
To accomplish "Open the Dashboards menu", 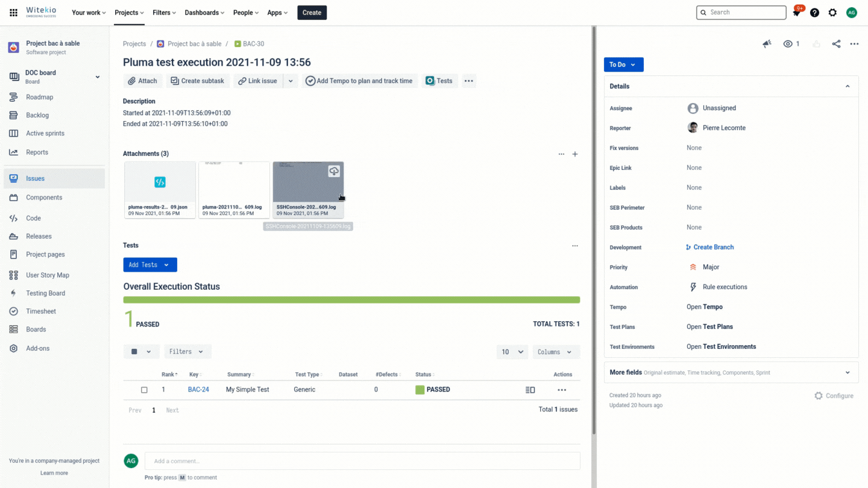I will click(204, 13).
